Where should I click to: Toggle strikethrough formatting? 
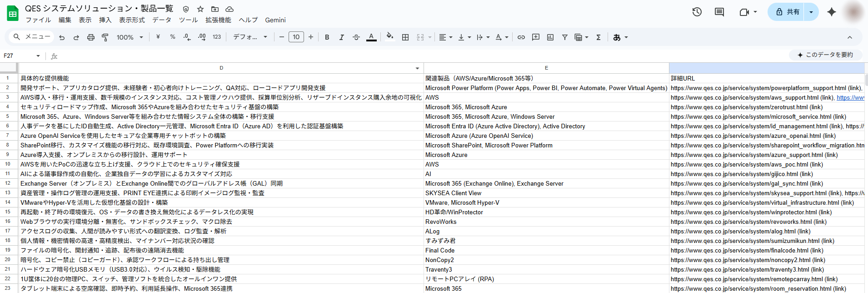[356, 37]
